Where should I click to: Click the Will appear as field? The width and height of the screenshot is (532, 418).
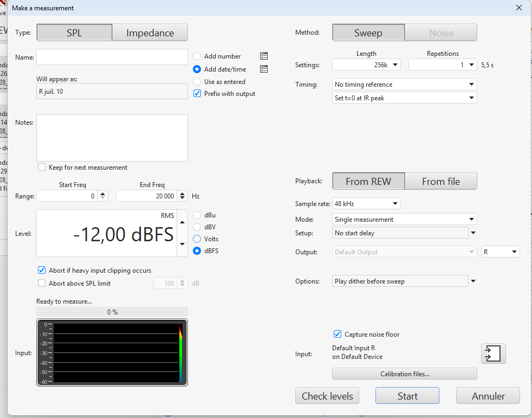112,91
